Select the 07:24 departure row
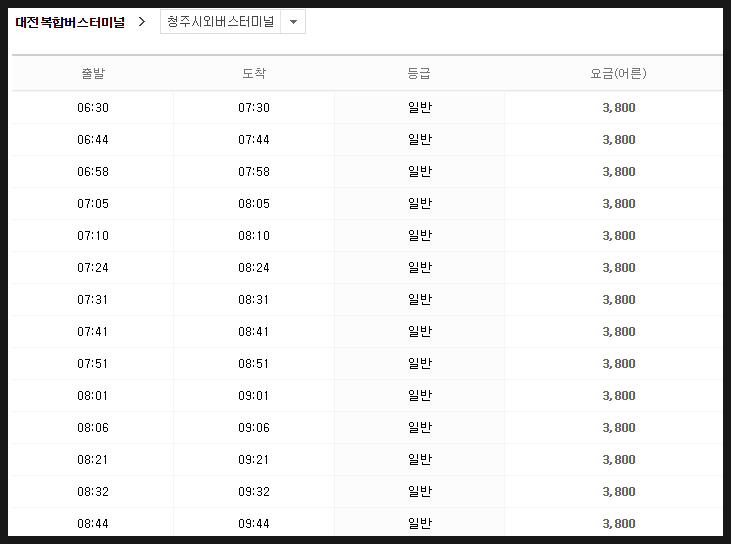 (x=367, y=268)
